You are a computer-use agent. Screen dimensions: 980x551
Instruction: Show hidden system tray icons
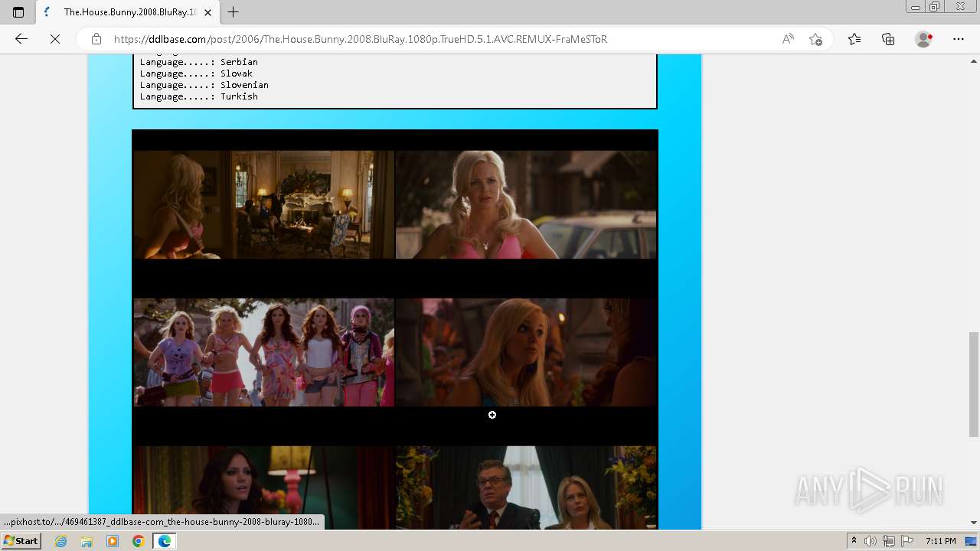854,541
